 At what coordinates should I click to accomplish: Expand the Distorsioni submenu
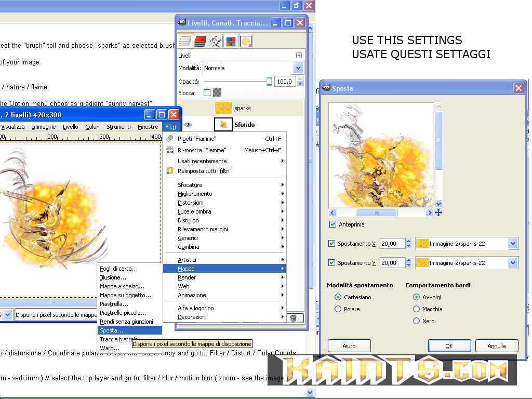[224, 203]
